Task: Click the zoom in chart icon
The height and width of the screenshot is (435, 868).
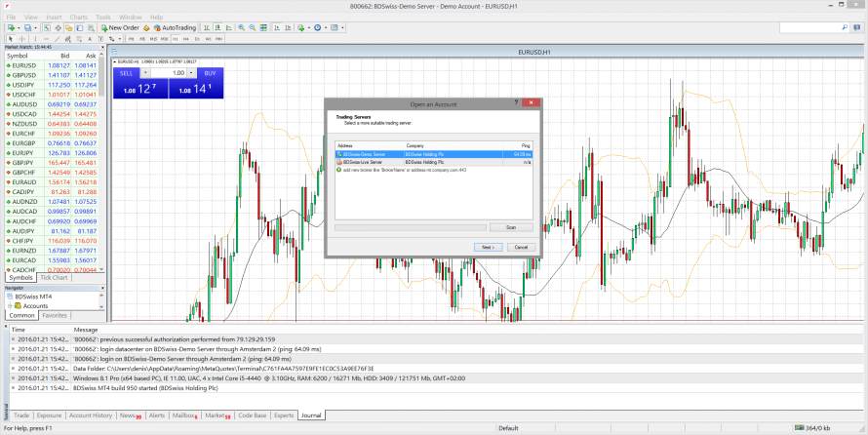Action: pos(241,27)
